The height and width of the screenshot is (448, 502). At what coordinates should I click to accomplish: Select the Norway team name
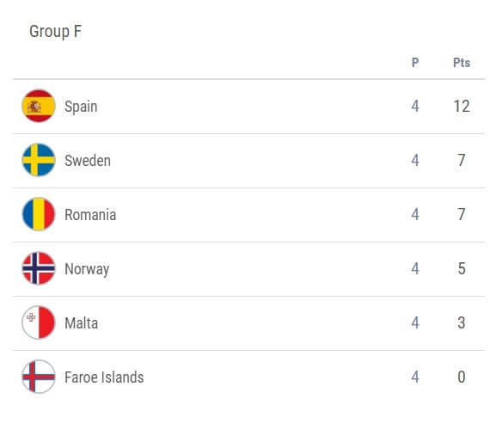tap(87, 269)
